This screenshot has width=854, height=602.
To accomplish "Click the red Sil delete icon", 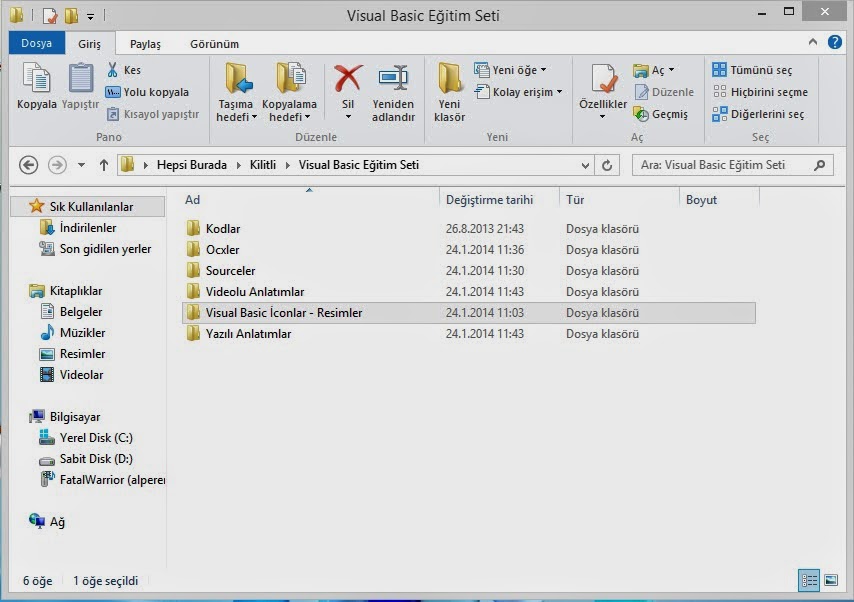I will [x=348, y=78].
